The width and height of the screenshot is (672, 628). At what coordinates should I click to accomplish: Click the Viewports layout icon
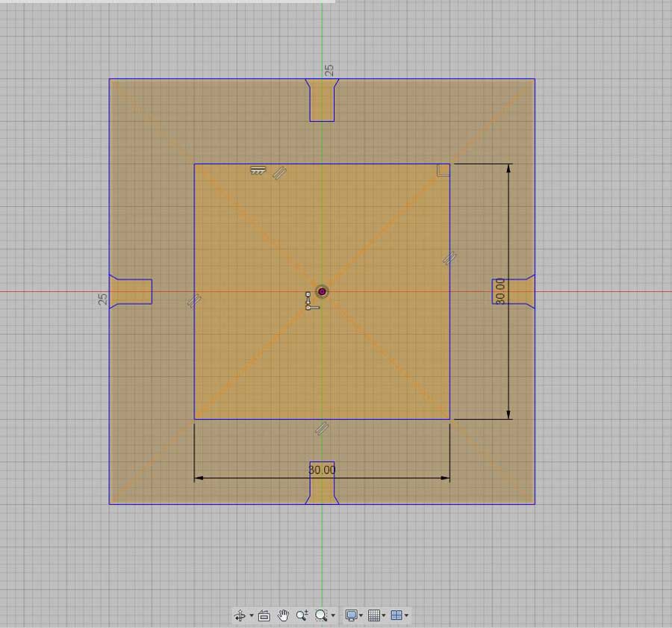(397, 615)
